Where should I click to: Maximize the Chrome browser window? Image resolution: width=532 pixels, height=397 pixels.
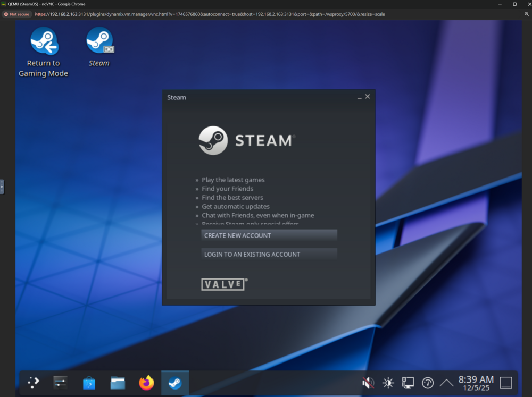(x=514, y=4)
